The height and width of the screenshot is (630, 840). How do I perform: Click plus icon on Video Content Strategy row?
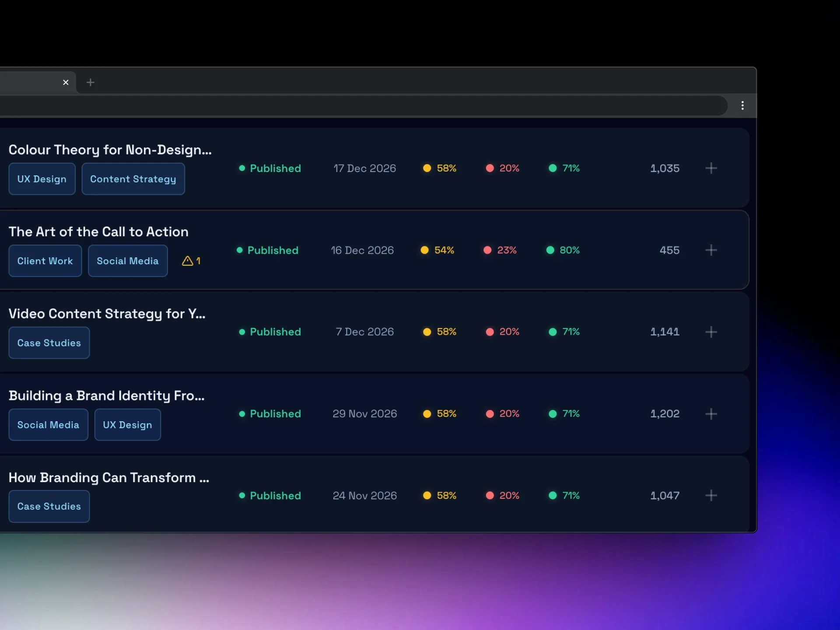point(711,332)
